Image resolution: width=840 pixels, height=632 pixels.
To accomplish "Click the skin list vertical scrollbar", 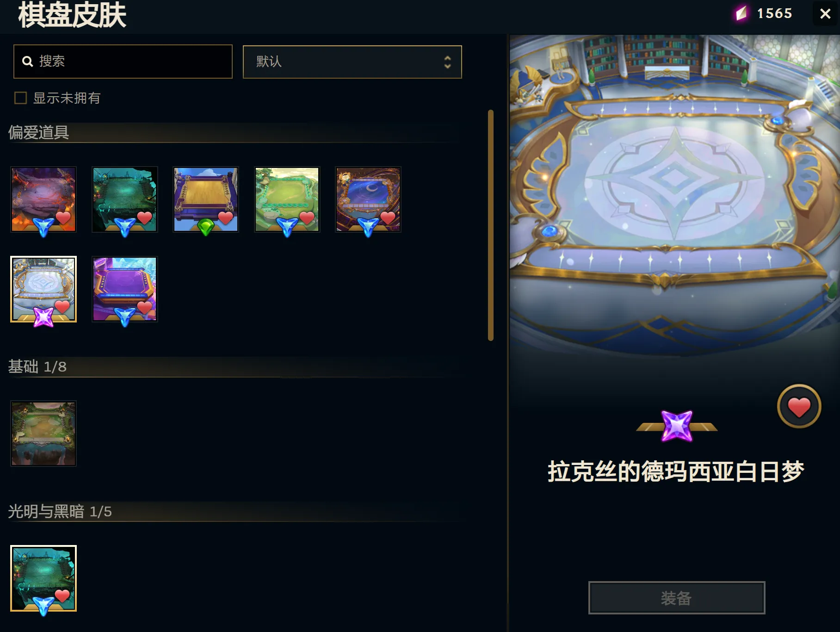I will (x=491, y=225).
